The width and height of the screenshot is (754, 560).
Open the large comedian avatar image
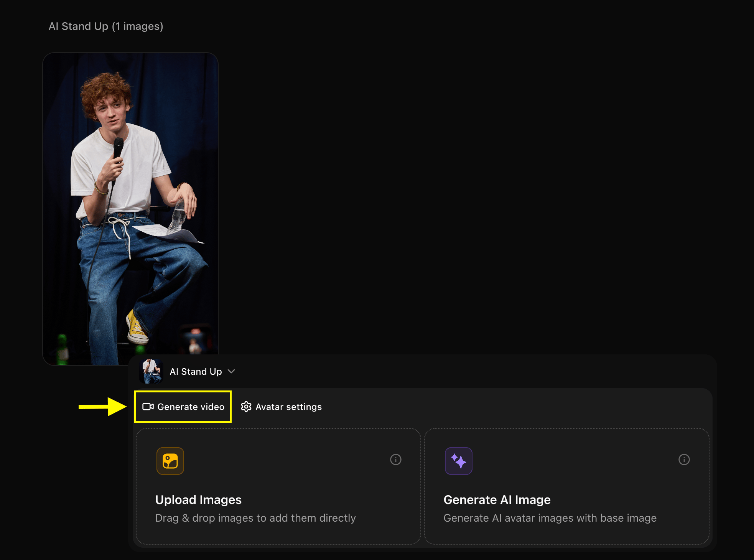(x=130, y=209)
